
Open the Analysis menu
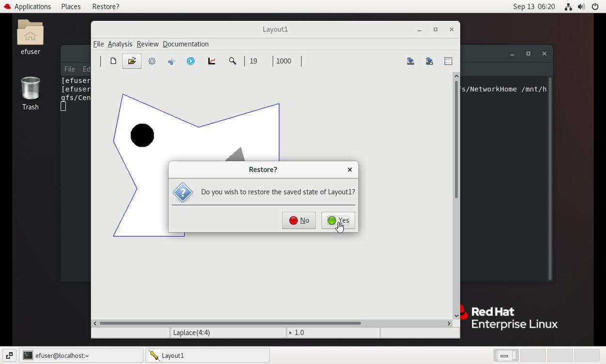(120, 44)
